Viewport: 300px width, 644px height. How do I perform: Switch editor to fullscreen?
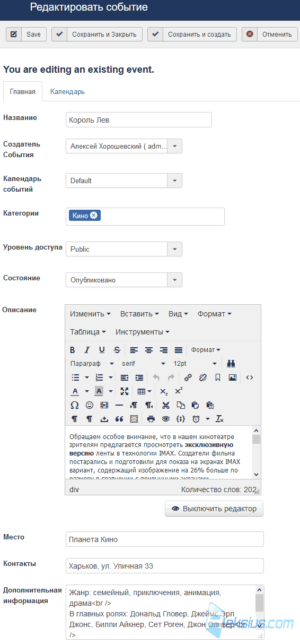pyautogui.click(x=124, y=391)
